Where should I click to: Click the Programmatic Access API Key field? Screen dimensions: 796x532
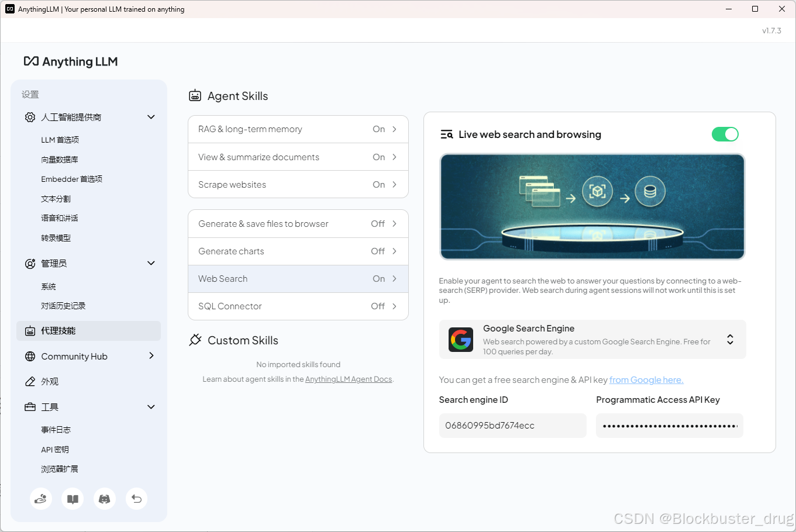pyautogui.click(x=670, y=426)
